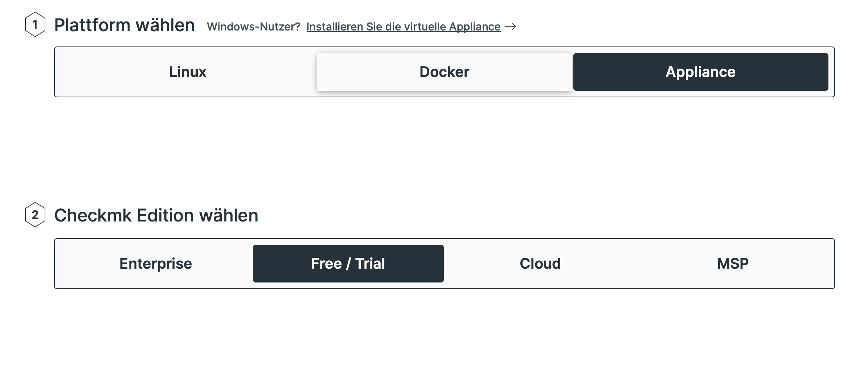This screenshot has height=366, width=868.
Task: Click the word 'Plattform' in the first heading
Action: pyautogui.click(x=92, y=25)
